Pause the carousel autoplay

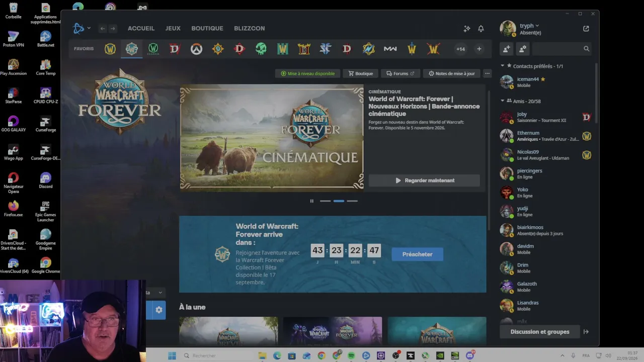[312, 201]
